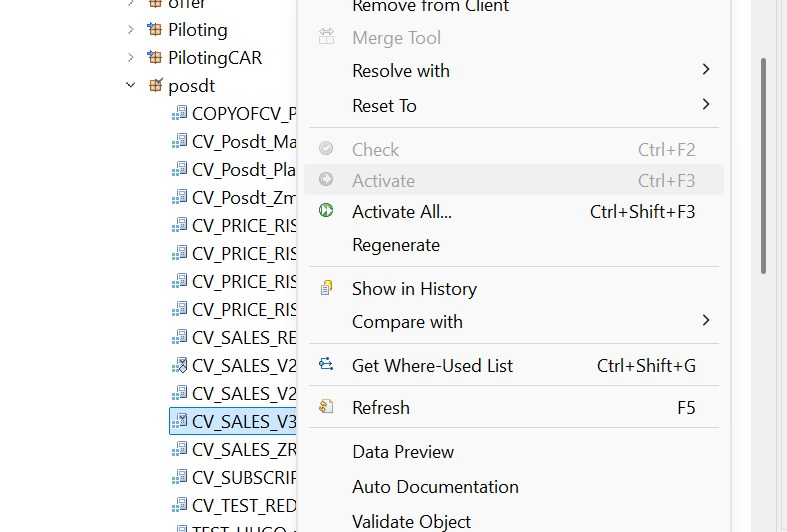
Task: Collapse the posdt package node
Action: tap(131, 86)
